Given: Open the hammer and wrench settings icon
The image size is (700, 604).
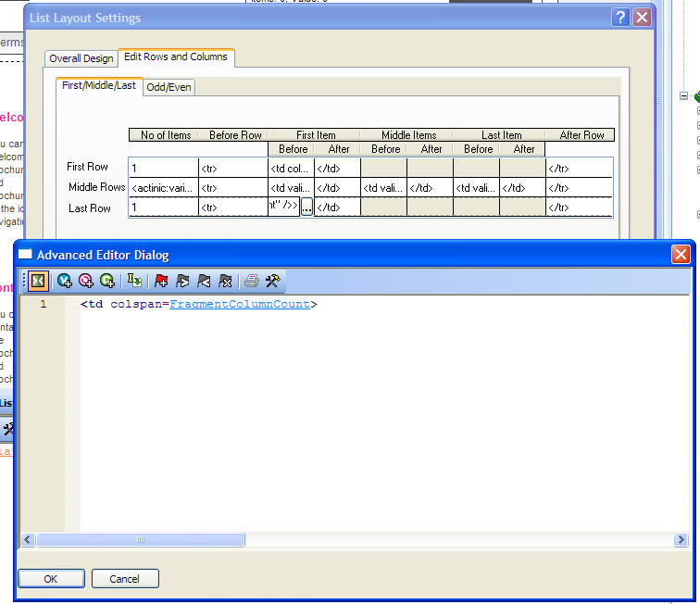Looking at the screenshot, I should click(x=272, y=281).
